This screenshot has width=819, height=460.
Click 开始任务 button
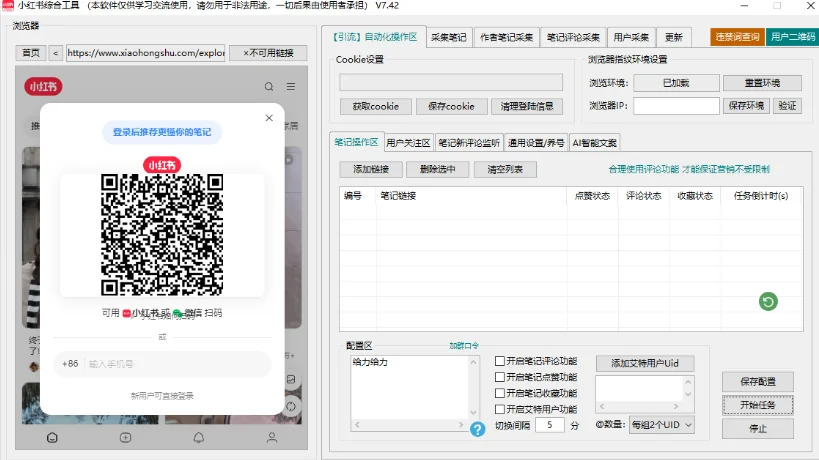(x=758, y=405)
